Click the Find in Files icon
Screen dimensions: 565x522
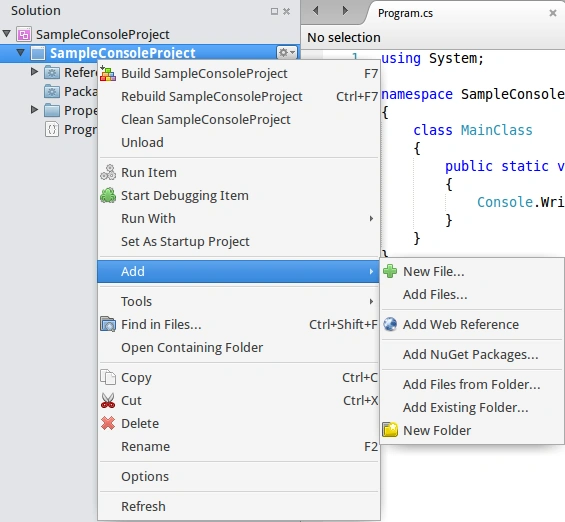coord(108,324)
